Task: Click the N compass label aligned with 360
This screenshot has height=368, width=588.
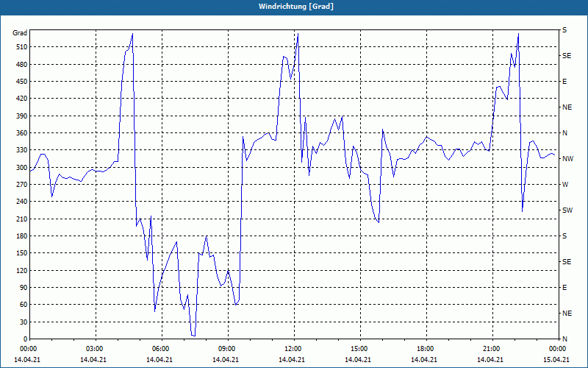Action: [x=564, y=133]
